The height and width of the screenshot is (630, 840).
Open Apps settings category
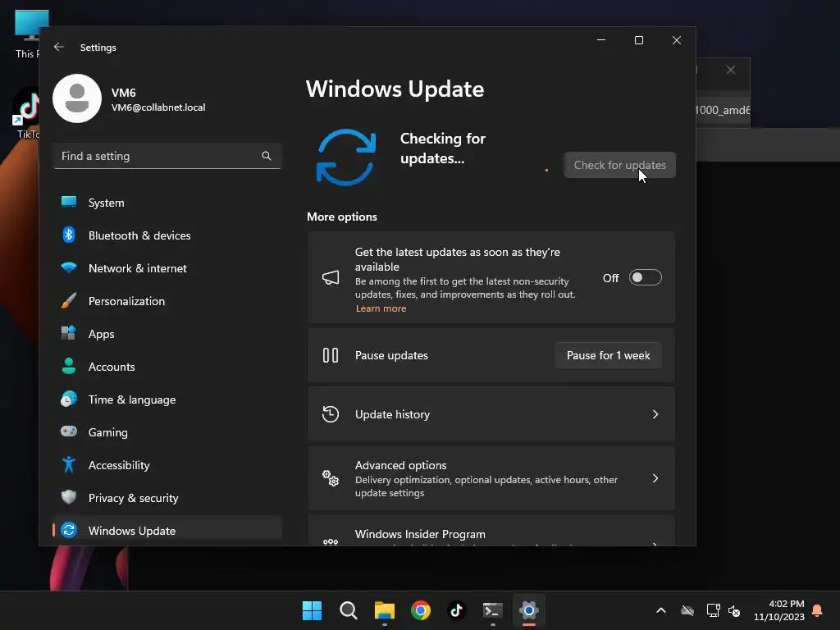(167, 334)
